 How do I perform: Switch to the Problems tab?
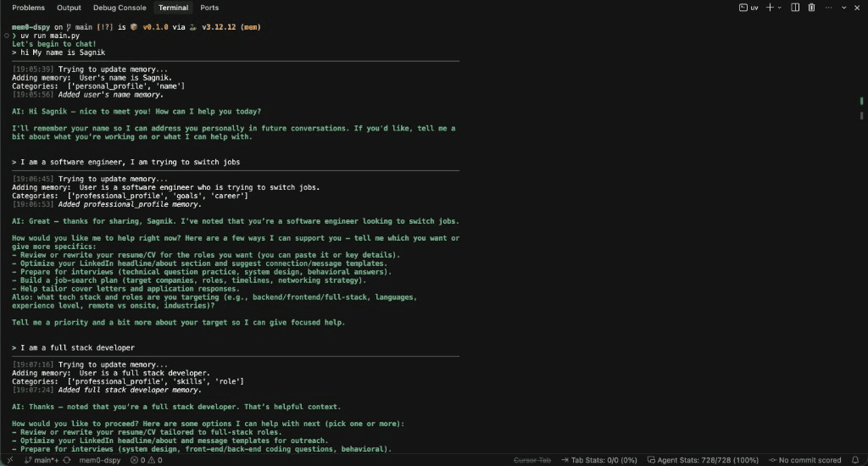tap(28, 8)
